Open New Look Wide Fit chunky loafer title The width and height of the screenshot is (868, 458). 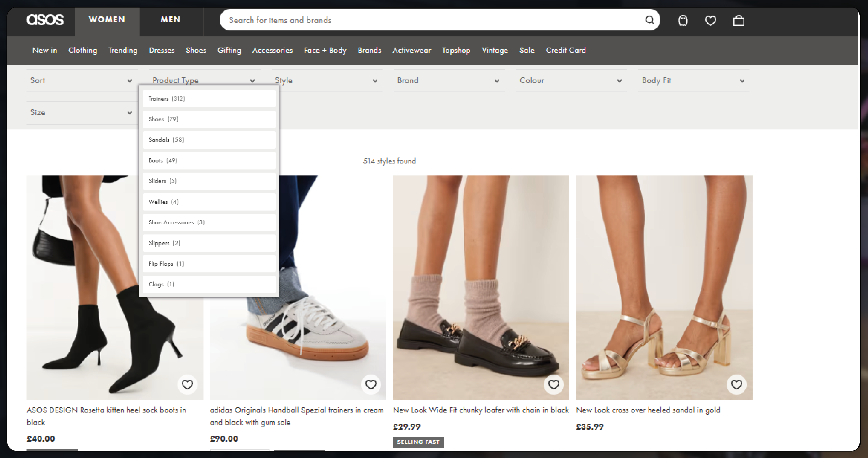[481, 410]
